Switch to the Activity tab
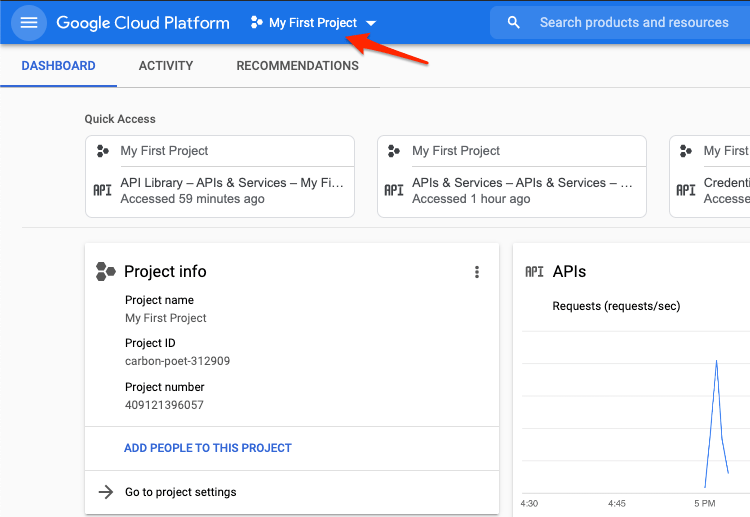This screenshot has height=517, width=750. (x=166, y=66)
